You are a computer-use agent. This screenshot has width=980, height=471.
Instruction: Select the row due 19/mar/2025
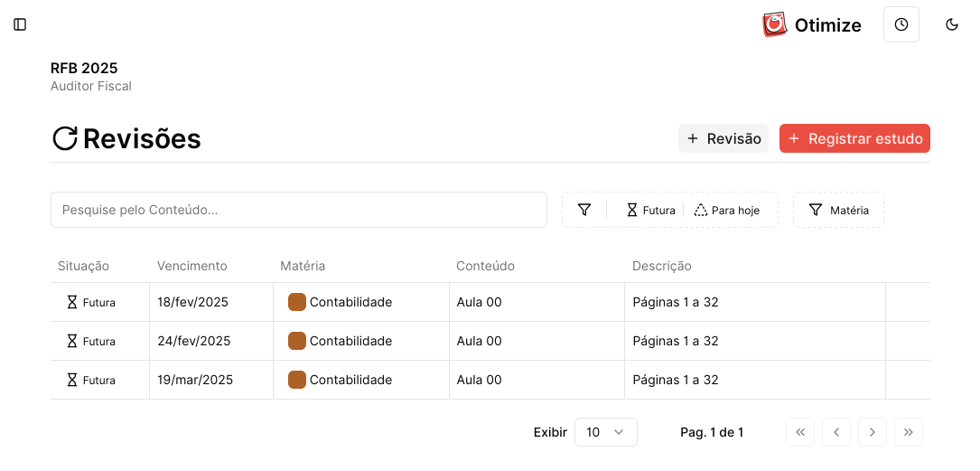click(x=195, y=380)
